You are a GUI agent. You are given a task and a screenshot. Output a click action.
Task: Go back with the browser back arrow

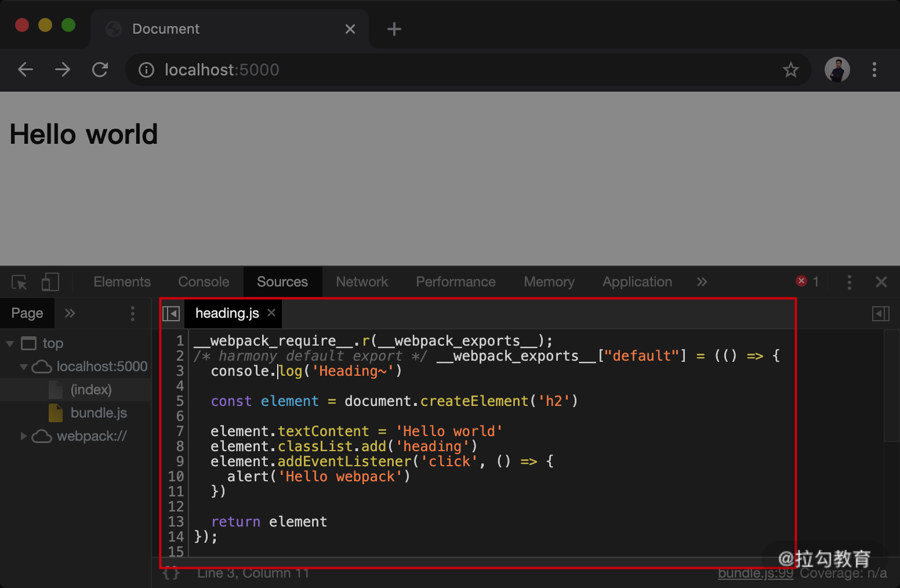coord(26,70)
